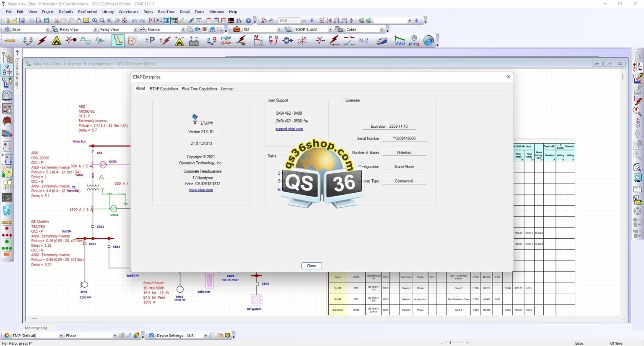Open the support.etap.com link

pyautogui.click(x=289, y=129)
